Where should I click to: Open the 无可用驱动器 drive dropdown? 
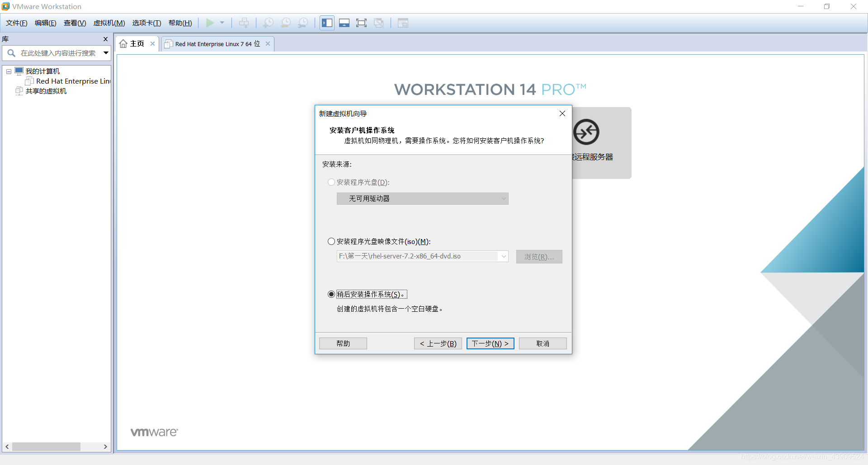[423, 199]
